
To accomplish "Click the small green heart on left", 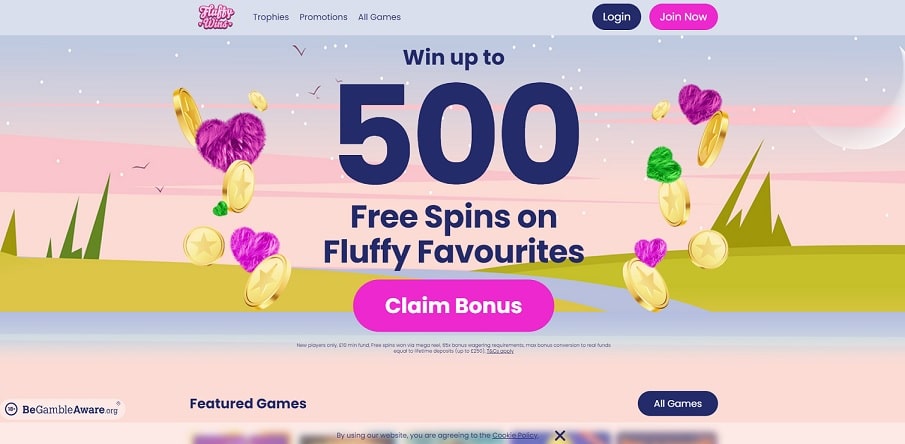I will [x=220, y=208].
